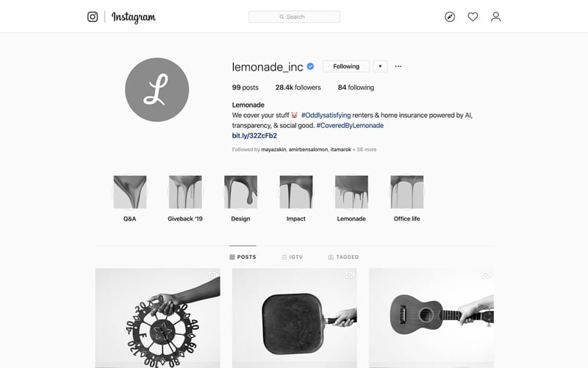Click the Instagram camera logo icon
Image resolution: width=588 pixels, height=368 pixels.
pyautogui.click(x=93, y=17)
